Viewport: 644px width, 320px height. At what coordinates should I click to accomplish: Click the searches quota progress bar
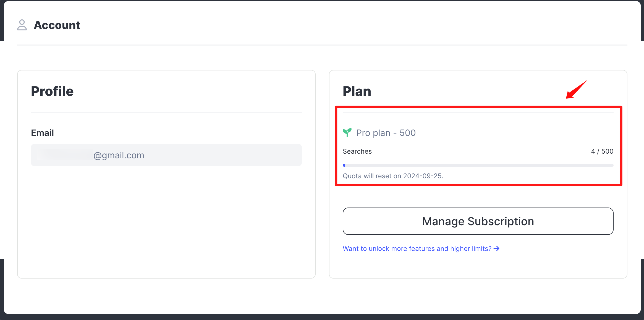(478, 165)
